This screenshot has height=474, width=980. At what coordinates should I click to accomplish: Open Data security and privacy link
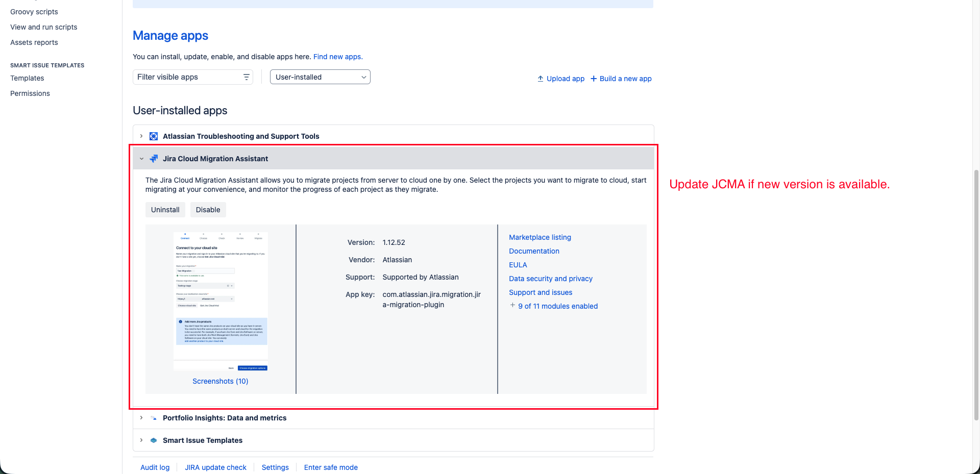(551, 279)
